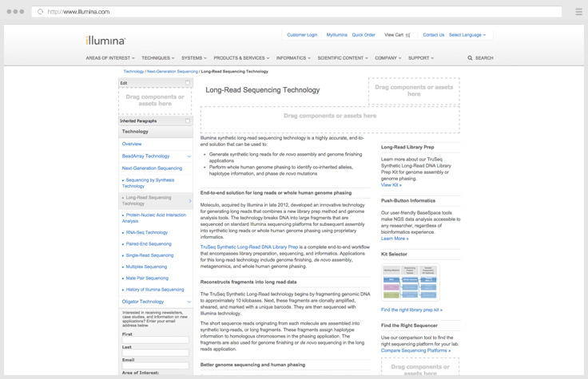Open the shopping cart icon

(x=408, y=35)
